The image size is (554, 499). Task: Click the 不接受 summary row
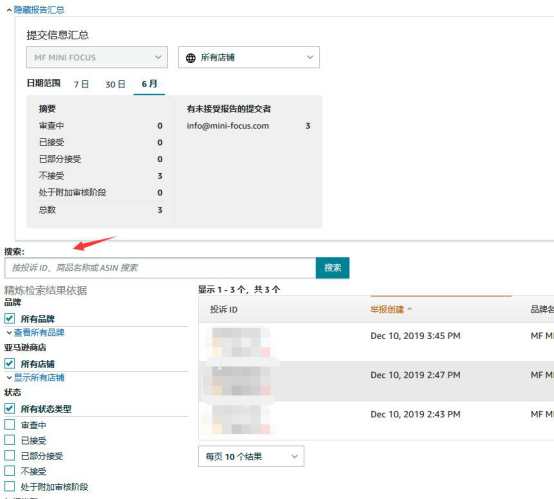coord(101,176)
